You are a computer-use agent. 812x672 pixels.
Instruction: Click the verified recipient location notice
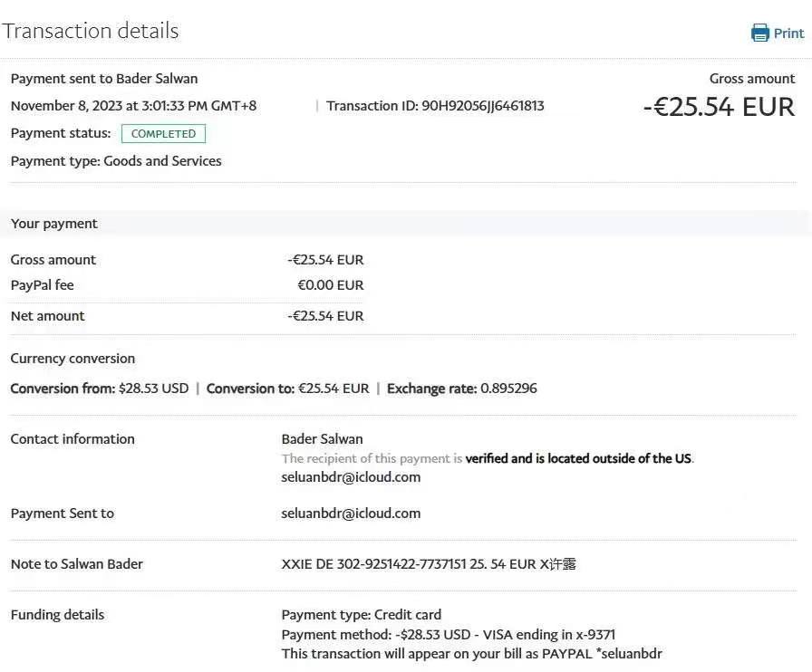pos(488,458)
